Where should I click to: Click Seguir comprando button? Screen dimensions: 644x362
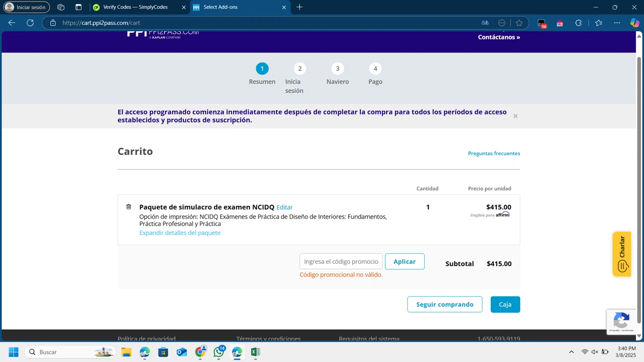(x=445, y=305)
